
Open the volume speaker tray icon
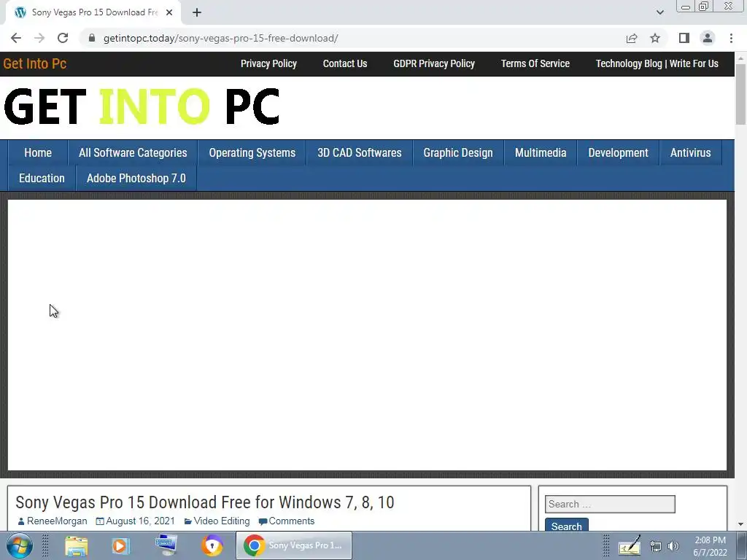pos(673,547)
